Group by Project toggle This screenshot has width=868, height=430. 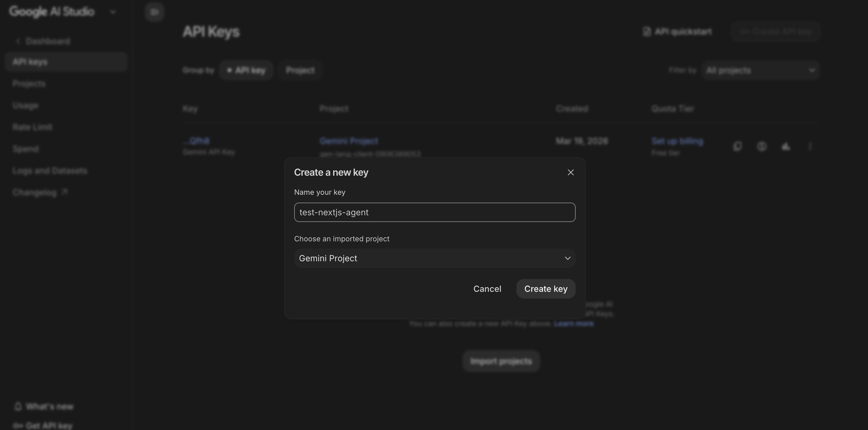click(x=300, y=70)
